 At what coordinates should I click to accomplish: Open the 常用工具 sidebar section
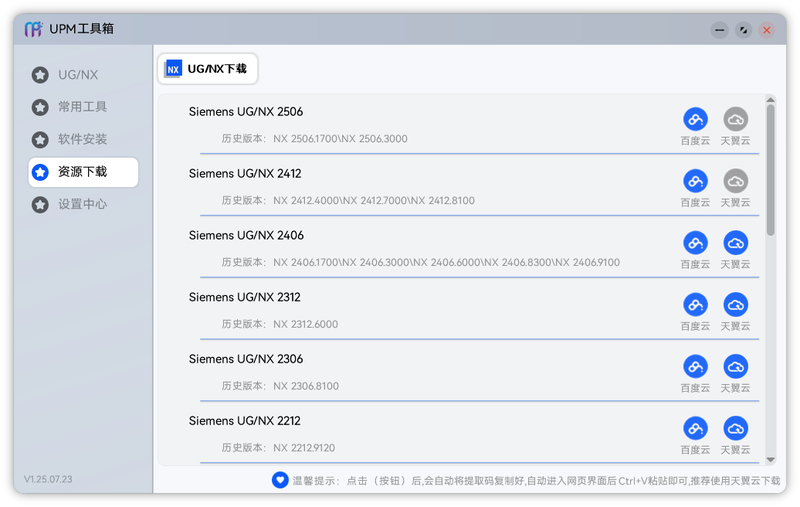click(83, 107)
